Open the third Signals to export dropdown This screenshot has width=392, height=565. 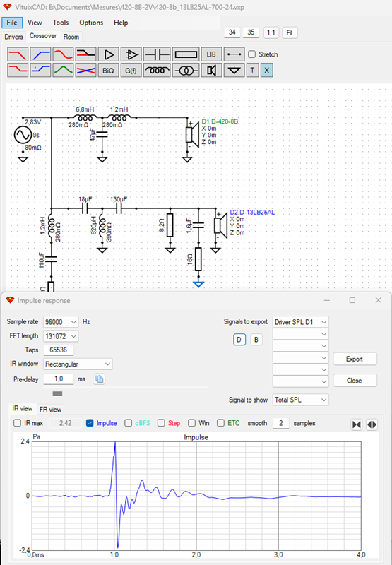point(300,346)
